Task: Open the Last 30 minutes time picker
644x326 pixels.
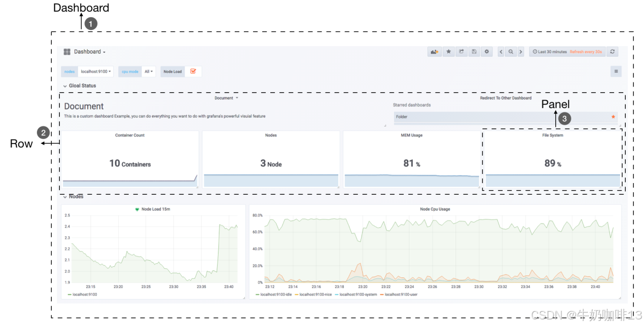Action: click(567, 52)
